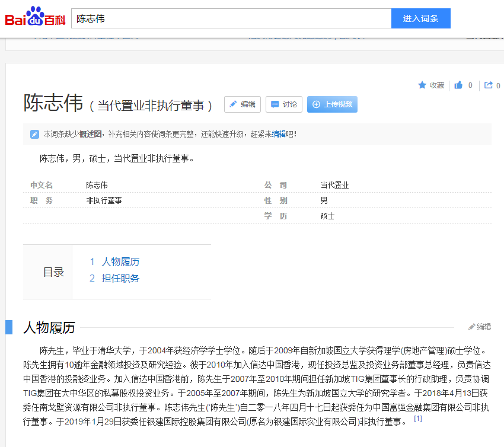Select the 当代置业 company value
The image size is (504, 447).
point(334,185)
